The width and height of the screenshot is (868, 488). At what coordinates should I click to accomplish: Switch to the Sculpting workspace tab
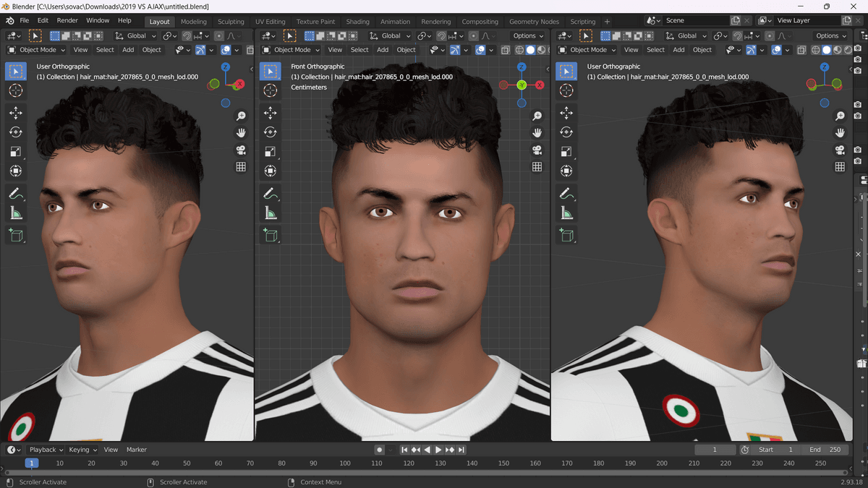click(x=231, y=22)
